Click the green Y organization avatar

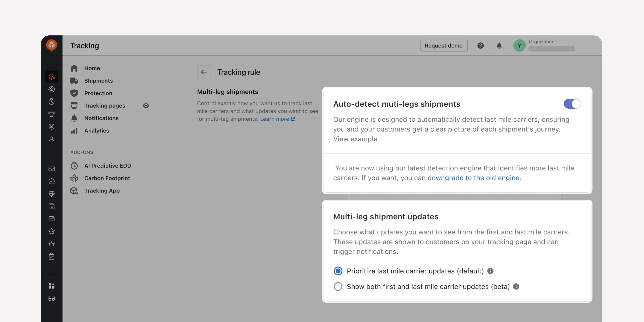[519, 46]
